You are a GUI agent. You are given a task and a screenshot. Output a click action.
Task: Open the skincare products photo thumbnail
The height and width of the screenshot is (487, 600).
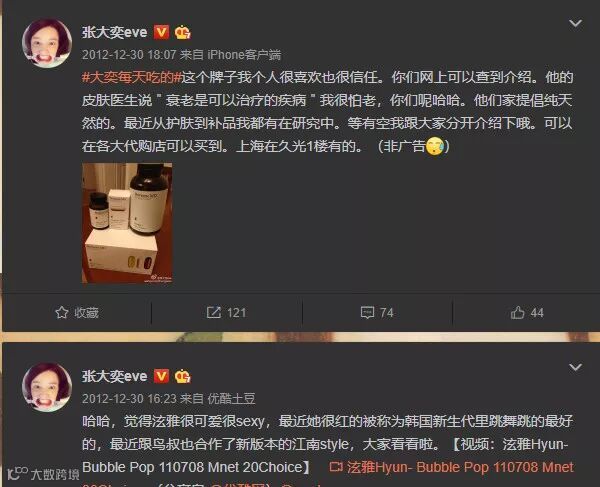127,223
